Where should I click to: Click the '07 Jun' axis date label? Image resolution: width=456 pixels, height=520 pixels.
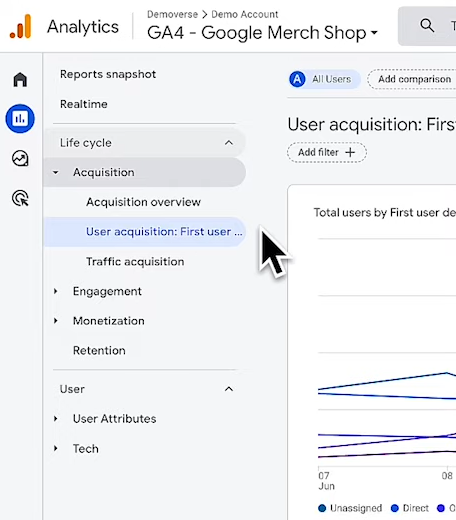point(326,481)
